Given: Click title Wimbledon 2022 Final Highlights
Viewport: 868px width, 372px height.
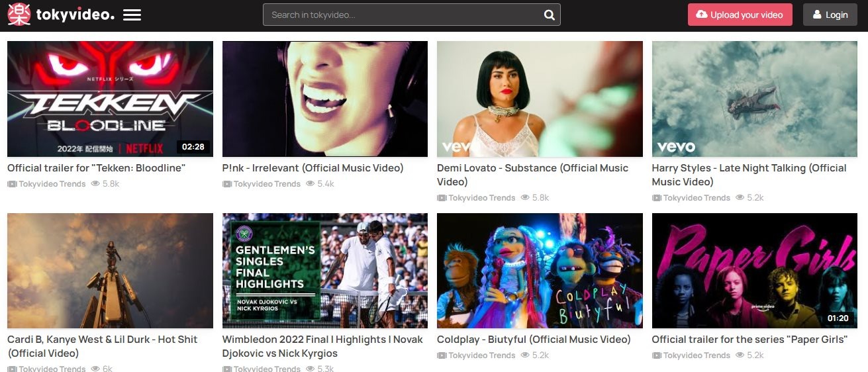Looking at the screenshot, I should click(x=322, y=346).
